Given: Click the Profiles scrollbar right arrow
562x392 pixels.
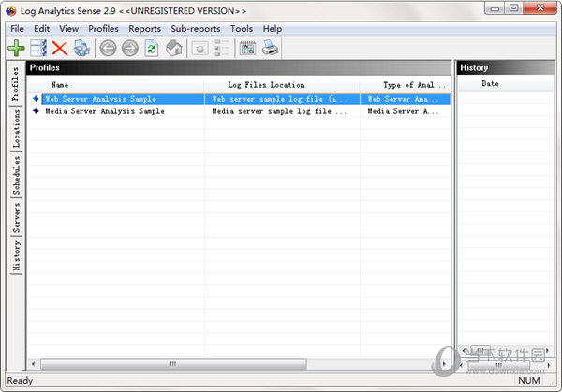Looking at the screenshot, I should click(x=444, y=364).
